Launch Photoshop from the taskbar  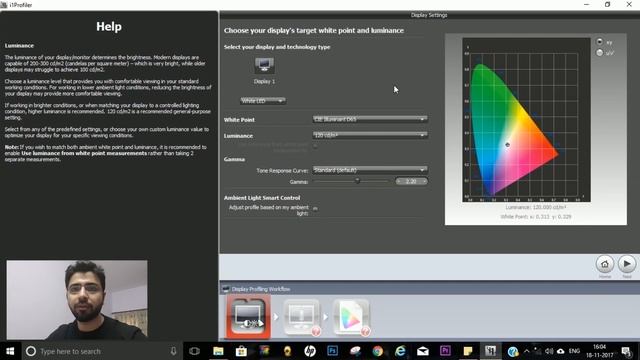333,351
